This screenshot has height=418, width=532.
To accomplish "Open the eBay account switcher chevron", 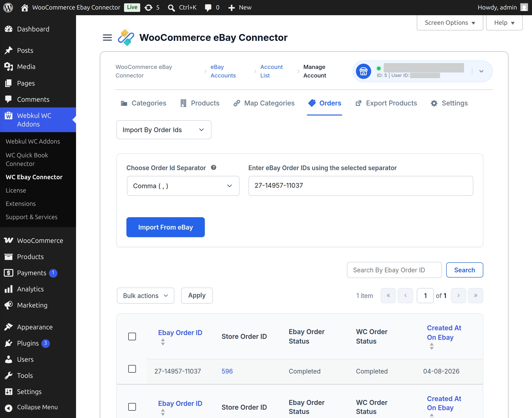I will [481, 71].
